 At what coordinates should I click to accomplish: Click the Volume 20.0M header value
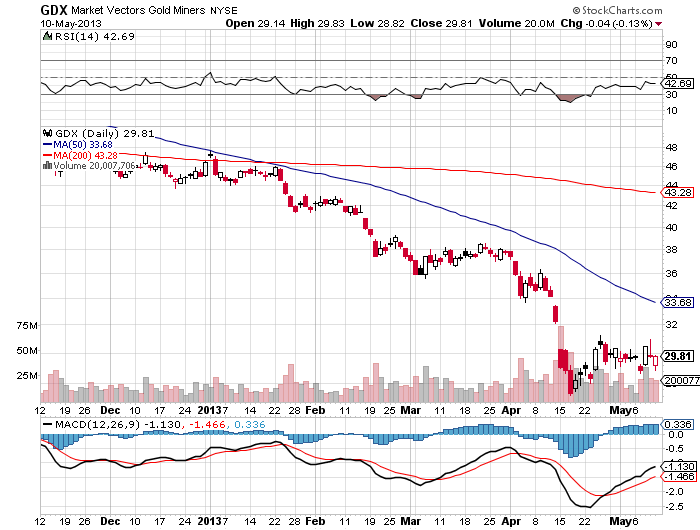517,23
